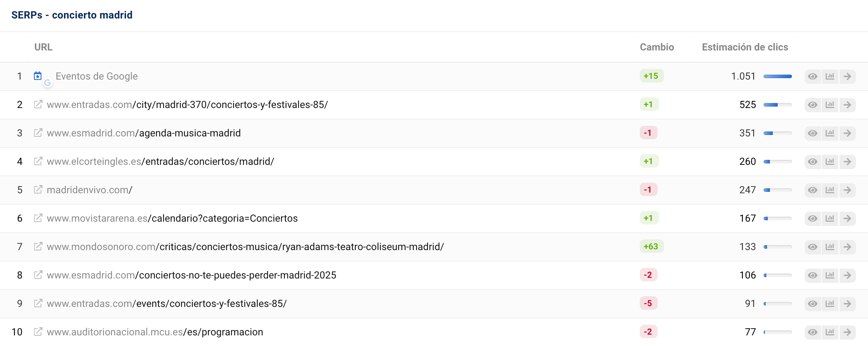868x346 pixels.
Task: Click the click-estimate bar for Eventos de Google
Action: click(777, 76)
